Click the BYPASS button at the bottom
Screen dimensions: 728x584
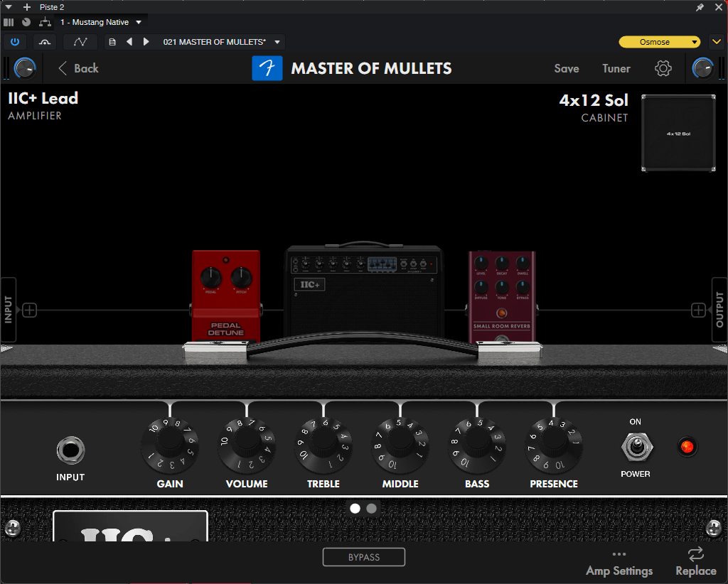click(363, 557)
